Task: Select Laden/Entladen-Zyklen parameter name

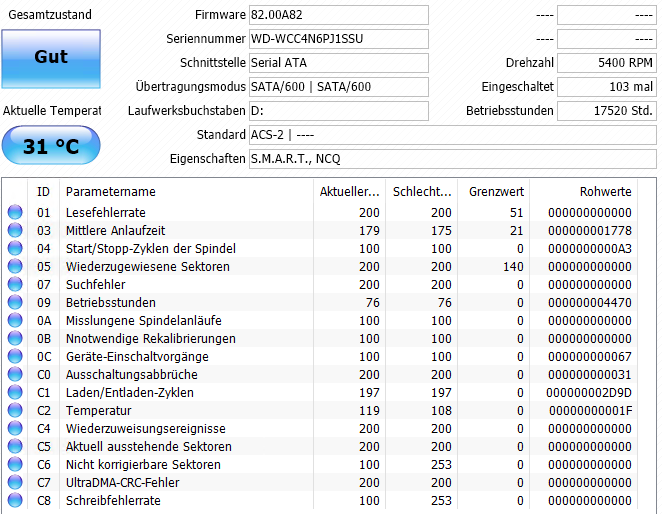Action: pos(130,393)
